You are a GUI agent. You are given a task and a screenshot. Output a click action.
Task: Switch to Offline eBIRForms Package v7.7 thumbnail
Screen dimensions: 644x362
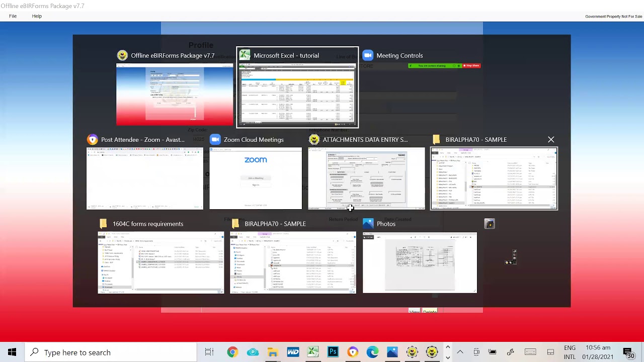tap(175, 94)
